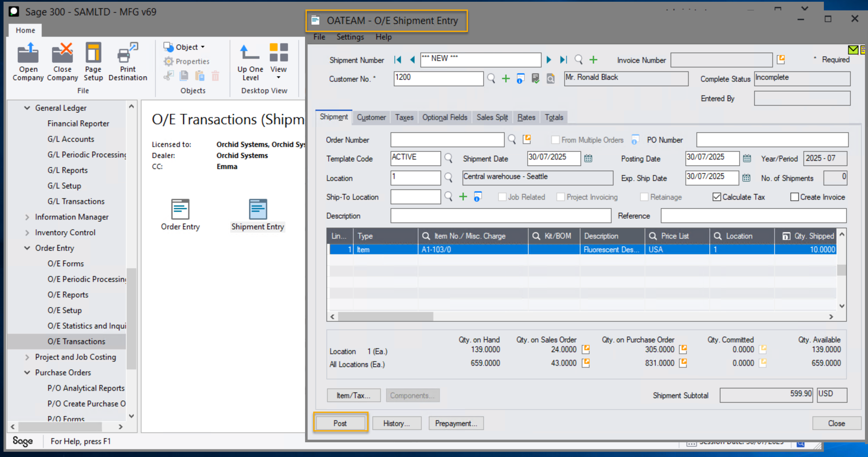Viewport: 868px width, 457px height.
Task: Click the History... button
Action: pyautogui.click(x=397, y=423)
